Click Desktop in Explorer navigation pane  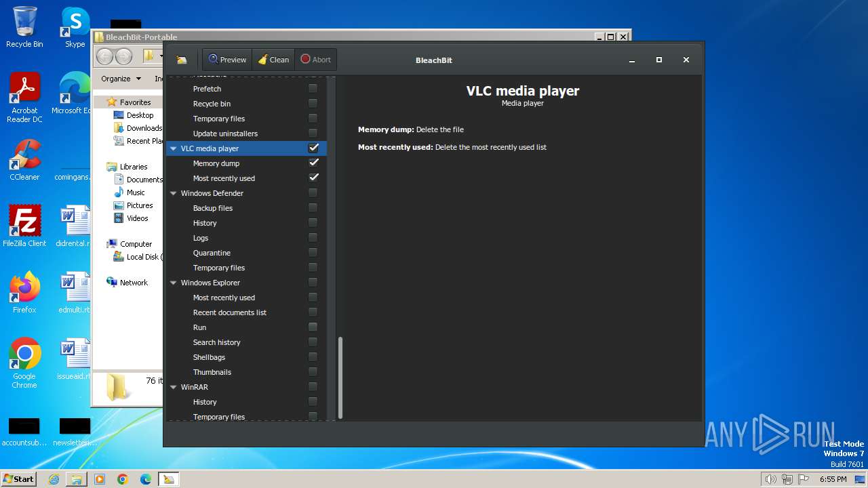click(134, 115)
